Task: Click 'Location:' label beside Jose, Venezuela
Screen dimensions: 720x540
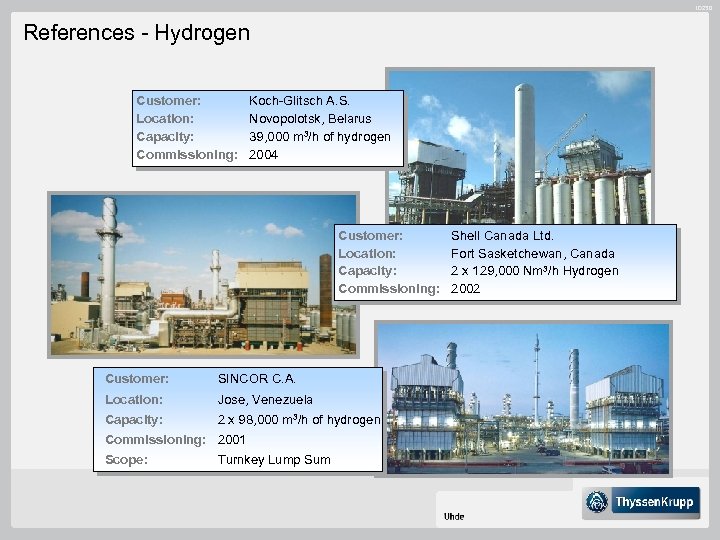Action: coord(134,399)
